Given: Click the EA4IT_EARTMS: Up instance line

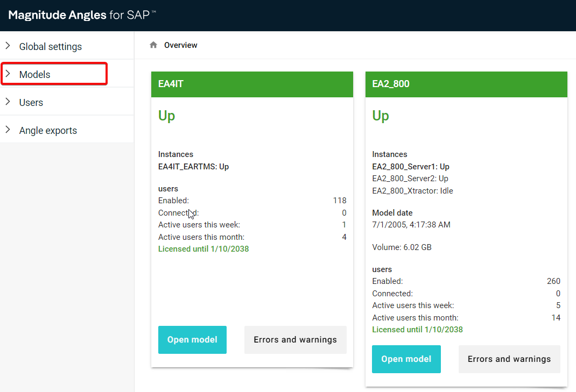Looking at the screenshot, I should [x=194, y=167].
